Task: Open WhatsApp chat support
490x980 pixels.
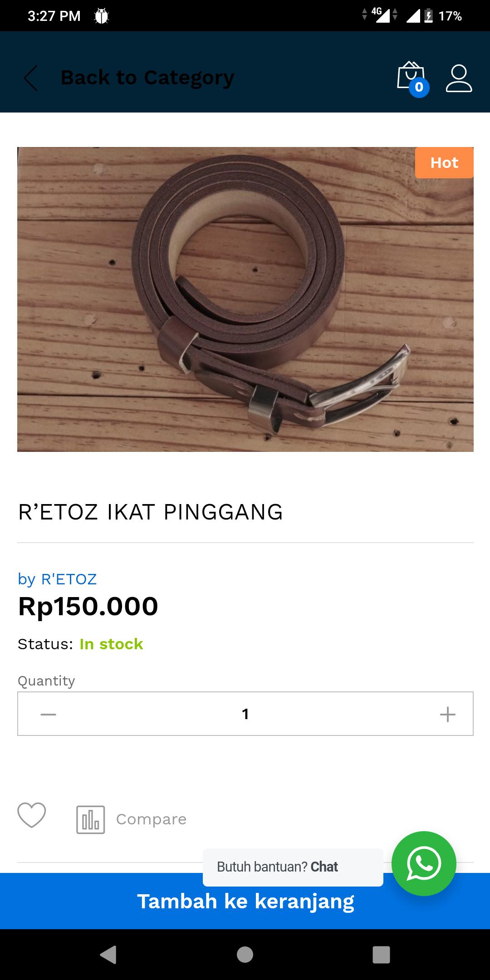Action: click(x=424, y=863)
